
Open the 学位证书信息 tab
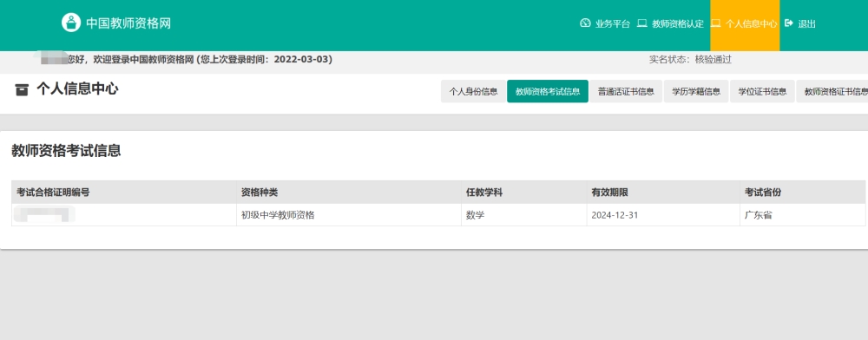coord(762,92)
